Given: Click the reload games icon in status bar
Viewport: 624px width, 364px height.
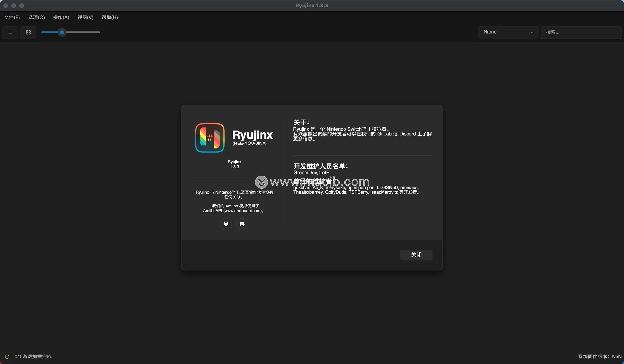Looking at the screenshot, I should [7, 357].
